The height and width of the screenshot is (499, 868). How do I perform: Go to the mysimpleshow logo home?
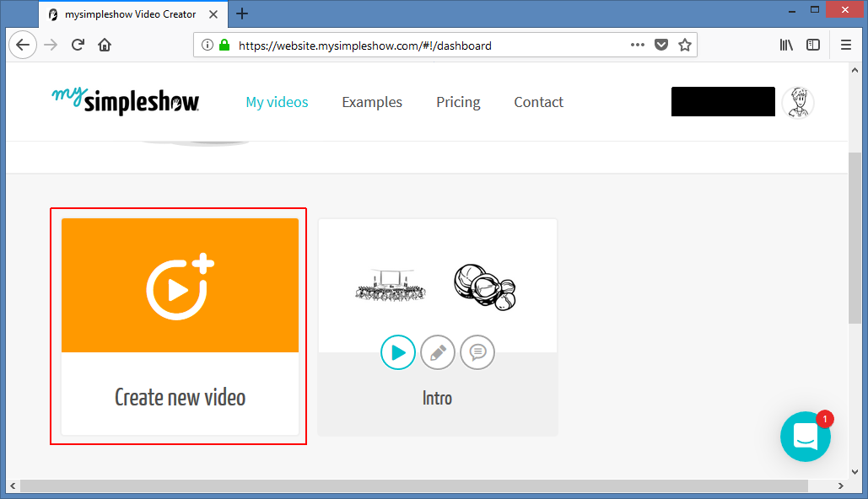point(125,101)
